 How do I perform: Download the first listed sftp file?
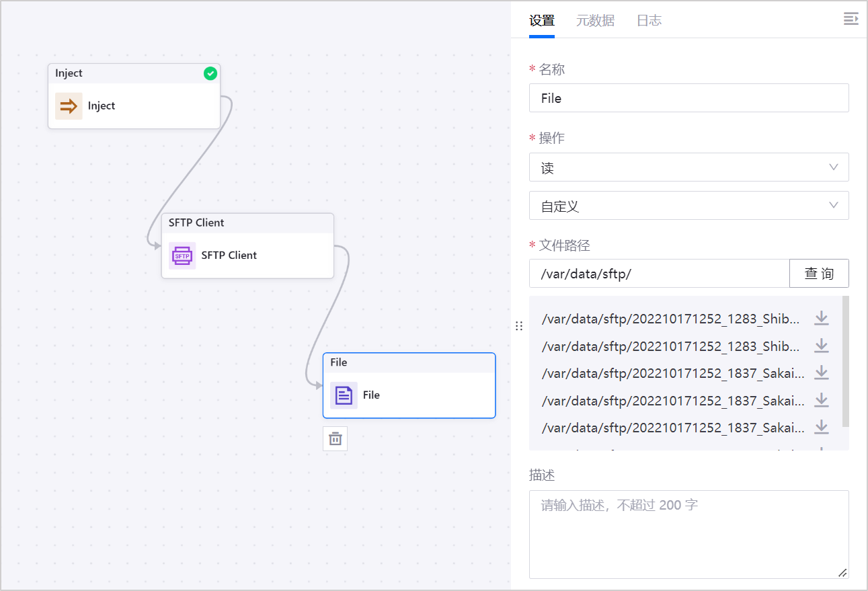tap(821, 319)
